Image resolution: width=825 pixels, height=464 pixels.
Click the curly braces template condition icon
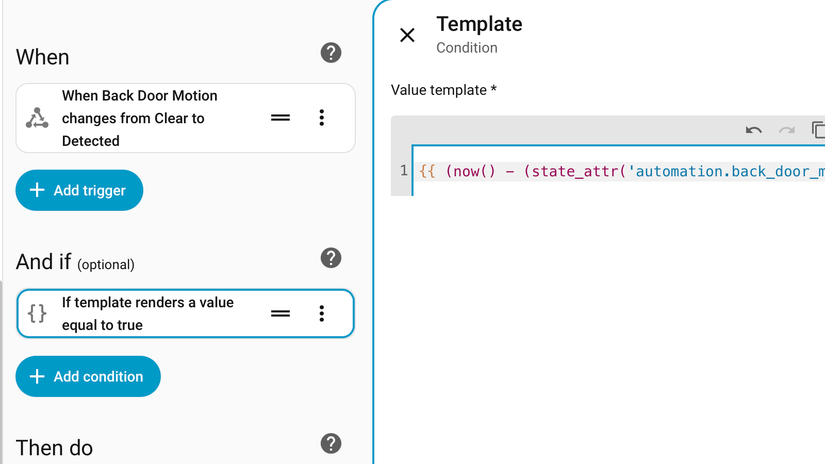(x=37, y=313)
